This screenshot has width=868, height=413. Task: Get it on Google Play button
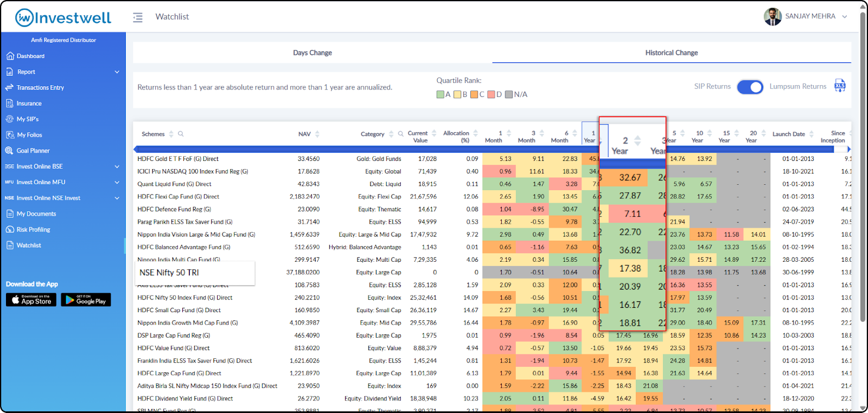(x=86, y=300)
